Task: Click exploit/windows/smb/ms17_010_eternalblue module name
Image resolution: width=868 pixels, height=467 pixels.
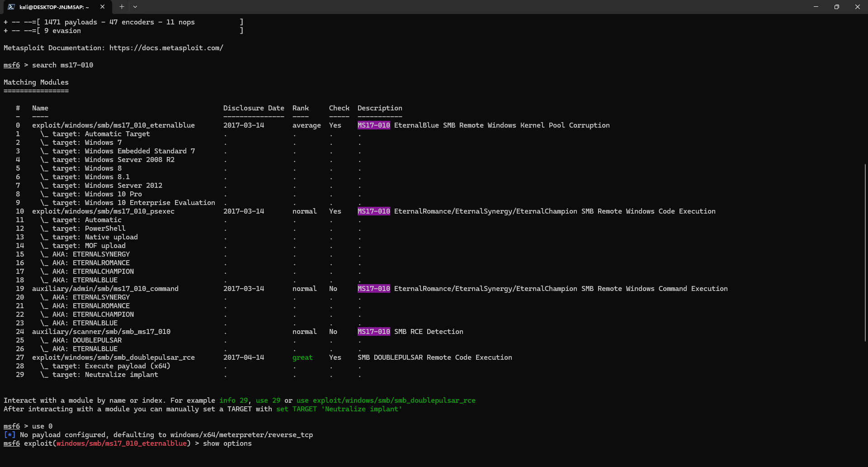Action: (x=113, y=125)
